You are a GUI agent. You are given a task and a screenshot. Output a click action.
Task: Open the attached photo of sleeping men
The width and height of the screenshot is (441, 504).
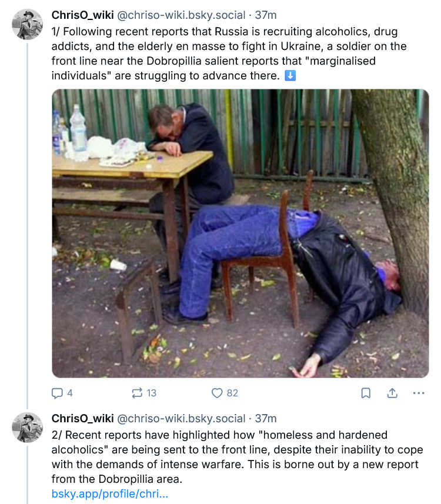240,233
